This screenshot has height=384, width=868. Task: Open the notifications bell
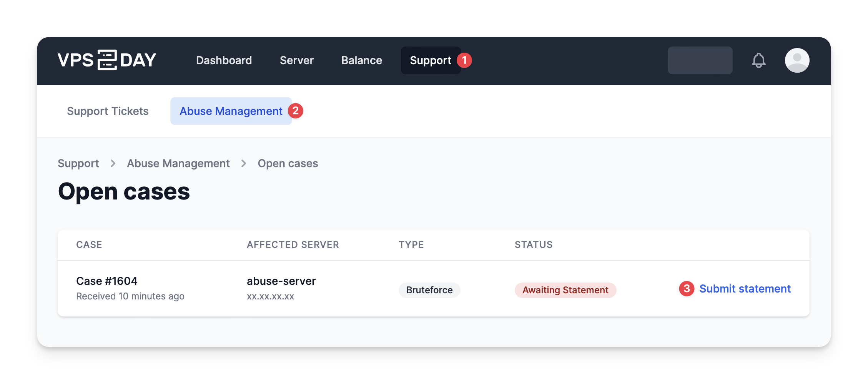click(758, 60)
